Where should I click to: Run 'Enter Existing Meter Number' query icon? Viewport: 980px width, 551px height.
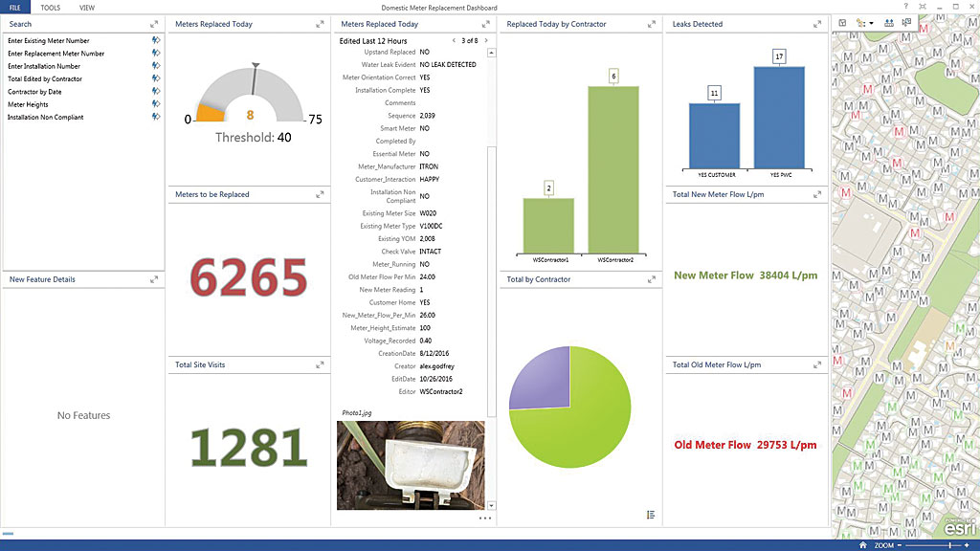click(156, 40)
